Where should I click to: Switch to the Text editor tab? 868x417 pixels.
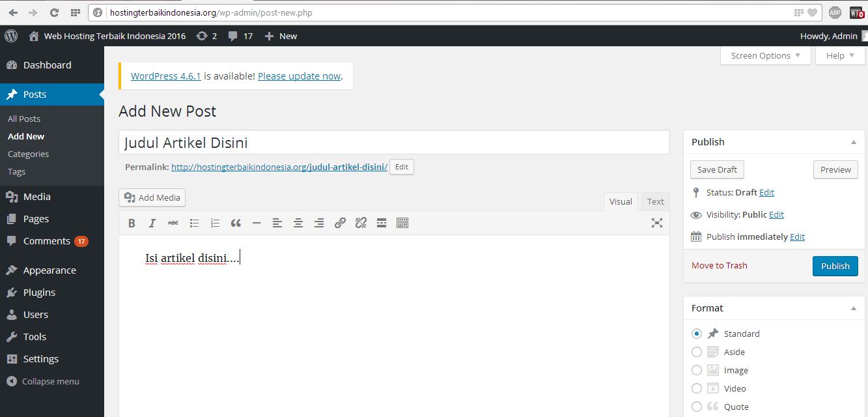point(655,201)
